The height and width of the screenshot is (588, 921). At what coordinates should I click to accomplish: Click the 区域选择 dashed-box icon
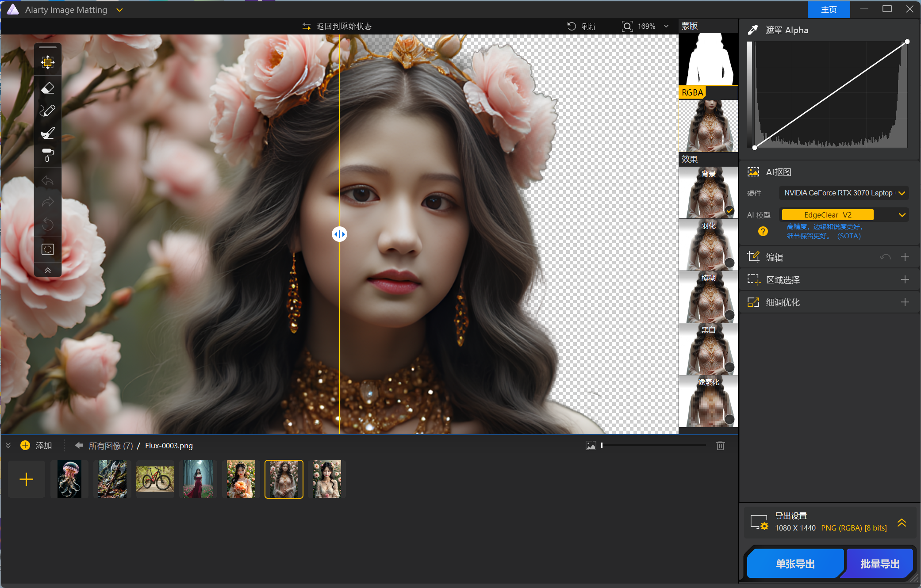pos(754,279)
